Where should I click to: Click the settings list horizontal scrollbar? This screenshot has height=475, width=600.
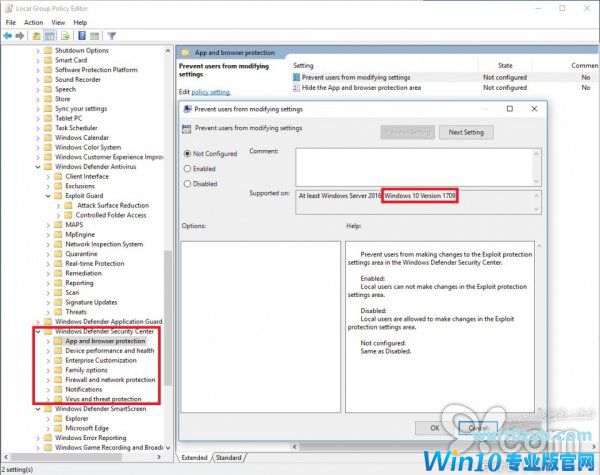pyautogui.click(x=444, y=447)
